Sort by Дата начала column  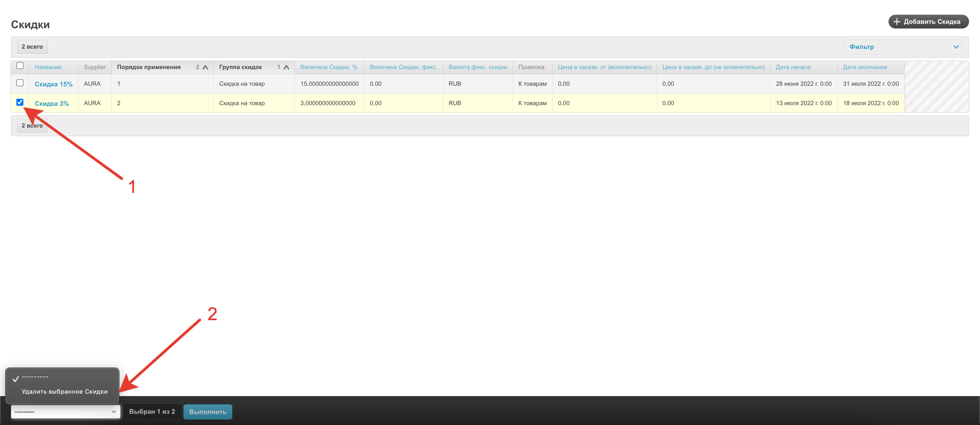[793, 67]
